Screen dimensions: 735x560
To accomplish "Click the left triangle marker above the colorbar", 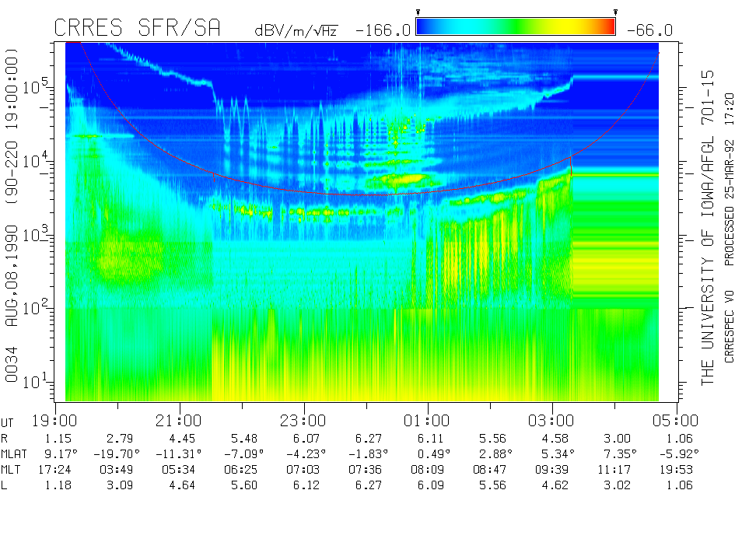I will tap(418, 12).
